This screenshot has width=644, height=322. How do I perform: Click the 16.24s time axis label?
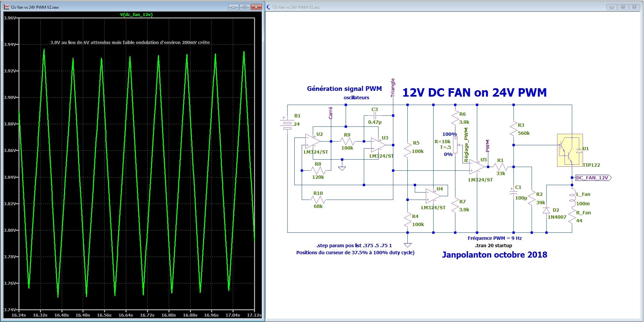click(18, 315)
